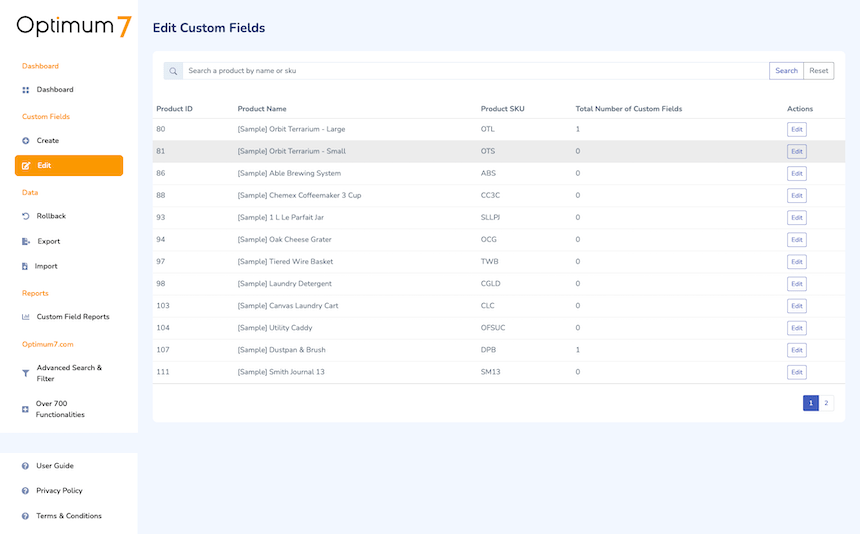The width and height of the screenshot is (860, 560).
Task: Open the Privacy Policy link
Action: pyautogui.click(x=59, y=491)
